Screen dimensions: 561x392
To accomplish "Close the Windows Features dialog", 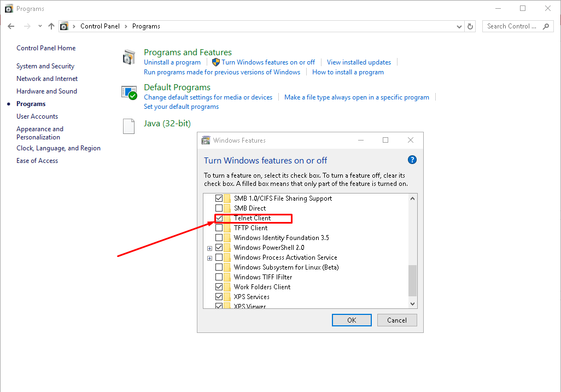I will [411, 140].
